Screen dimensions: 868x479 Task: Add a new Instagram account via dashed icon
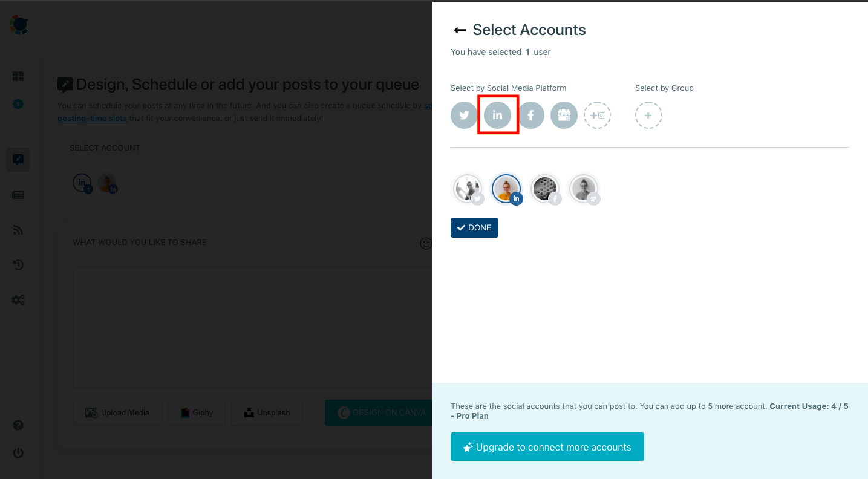tap(597, 115)
